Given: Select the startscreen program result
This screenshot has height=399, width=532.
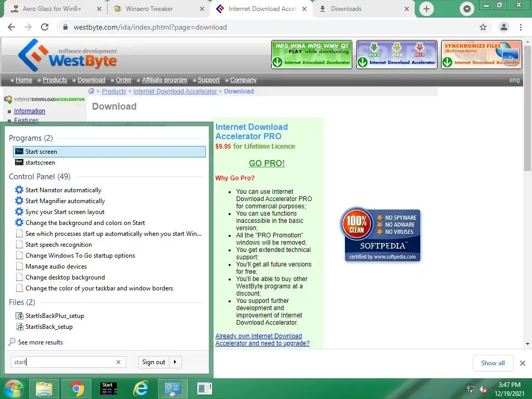Looking at the screenshot, I should tap(109, 163).
